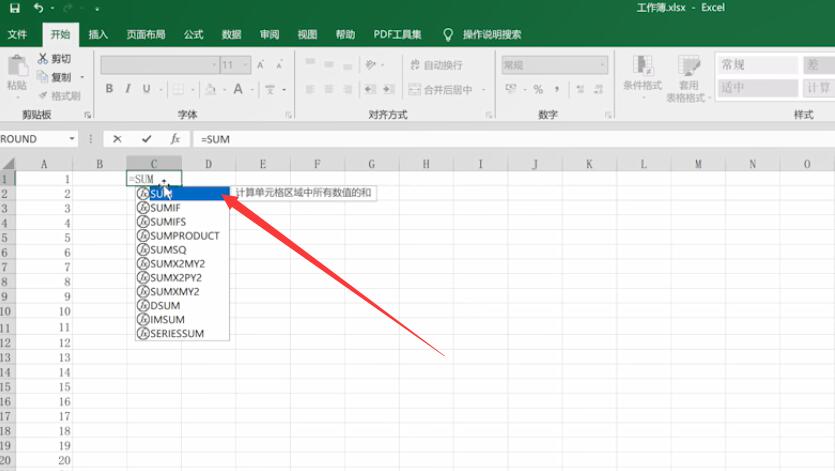Click the increase indent icon

click(x=389, y=90)
